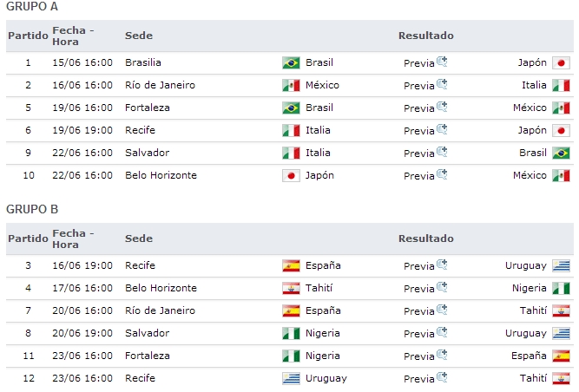Click Brasil flag in the Brasilia match row
The width and height of the screenshot is (579, 392).
(291, 62)
